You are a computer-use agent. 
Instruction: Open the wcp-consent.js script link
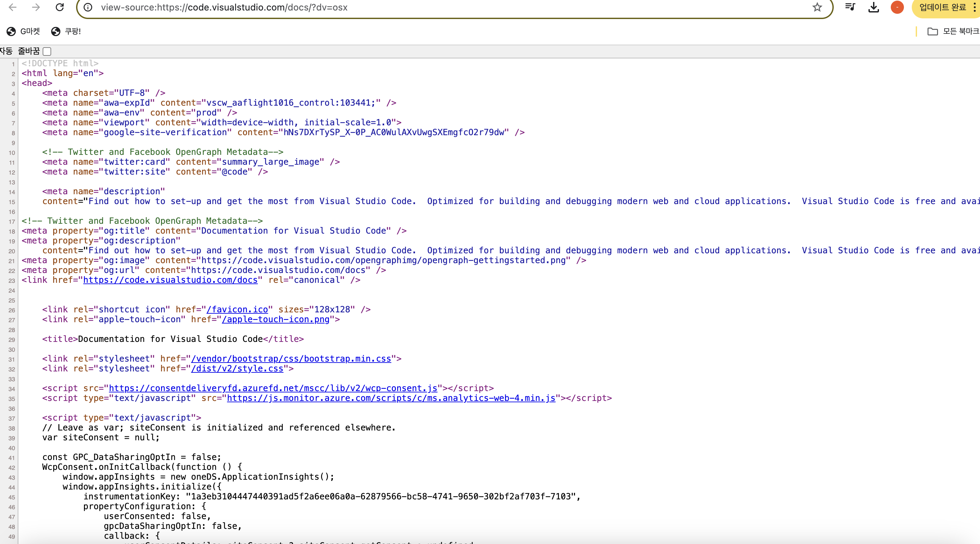click(273, 388)
